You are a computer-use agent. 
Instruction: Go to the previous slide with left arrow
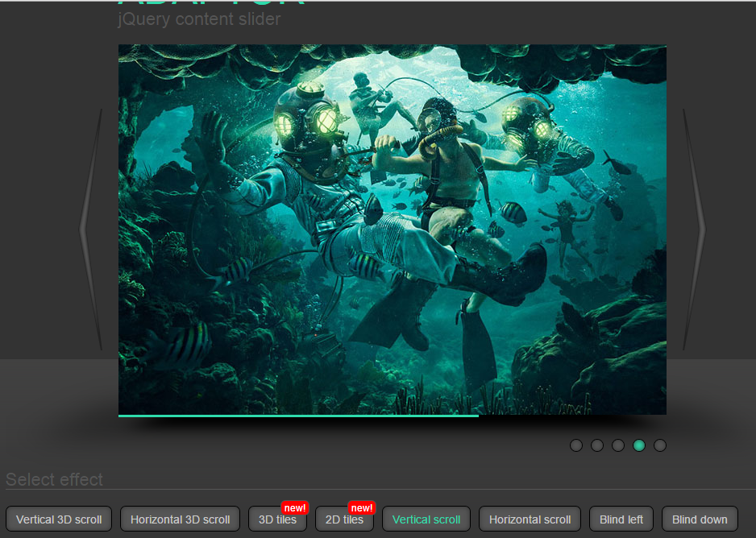point(92,230)
